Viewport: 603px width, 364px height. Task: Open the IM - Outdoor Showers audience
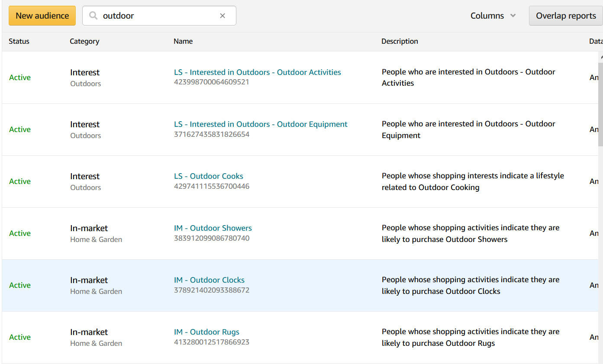[213, 228]
